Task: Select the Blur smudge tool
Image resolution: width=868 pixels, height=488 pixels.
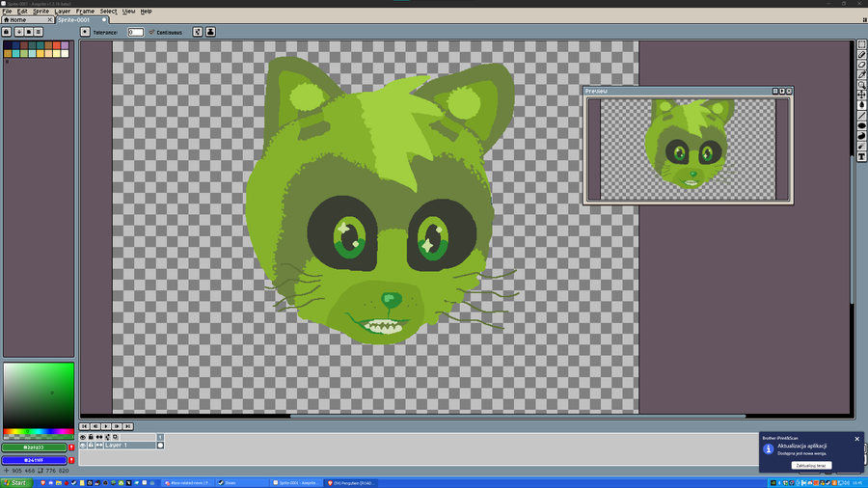Action: [x=861, y=146]
